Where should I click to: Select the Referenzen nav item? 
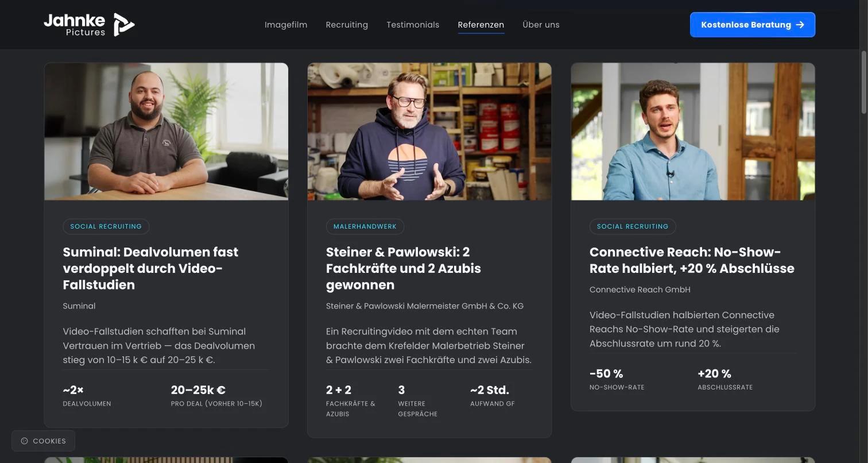[481, 25]
